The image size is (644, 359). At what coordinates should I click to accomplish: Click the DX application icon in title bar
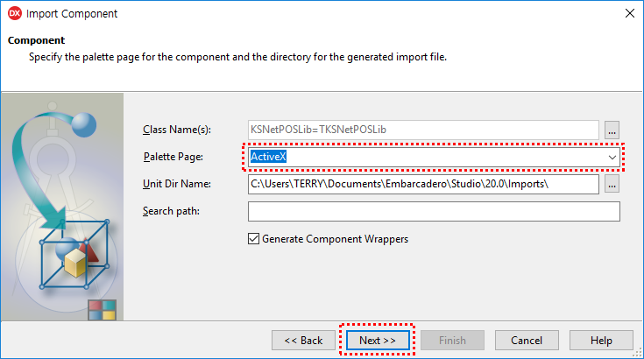tap(15, 13)
